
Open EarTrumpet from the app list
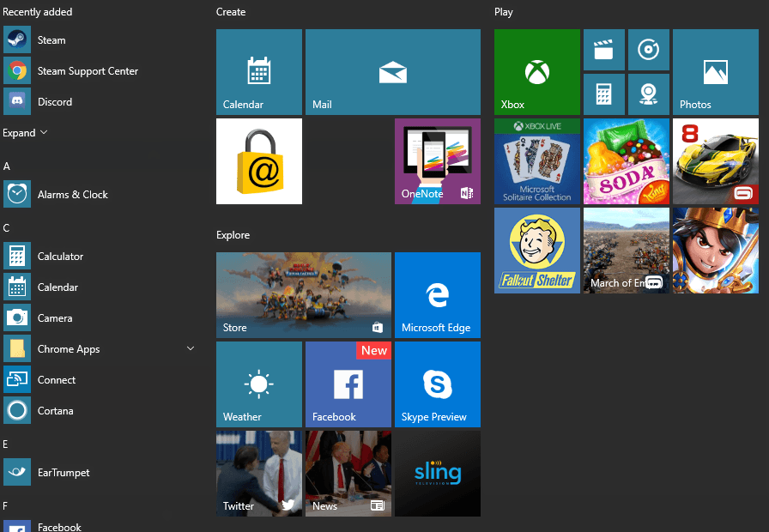[x=63, y=473]
